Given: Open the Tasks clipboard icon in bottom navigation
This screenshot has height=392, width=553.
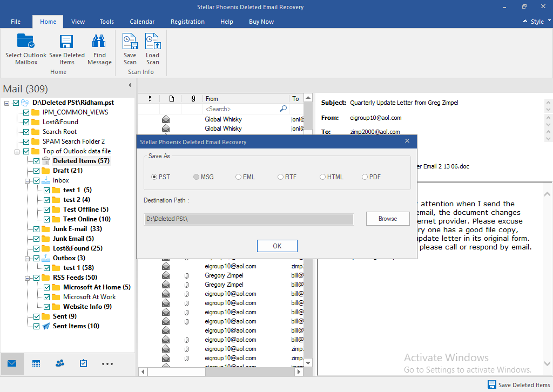Looking at the screenshot, I should pos(83,363).
